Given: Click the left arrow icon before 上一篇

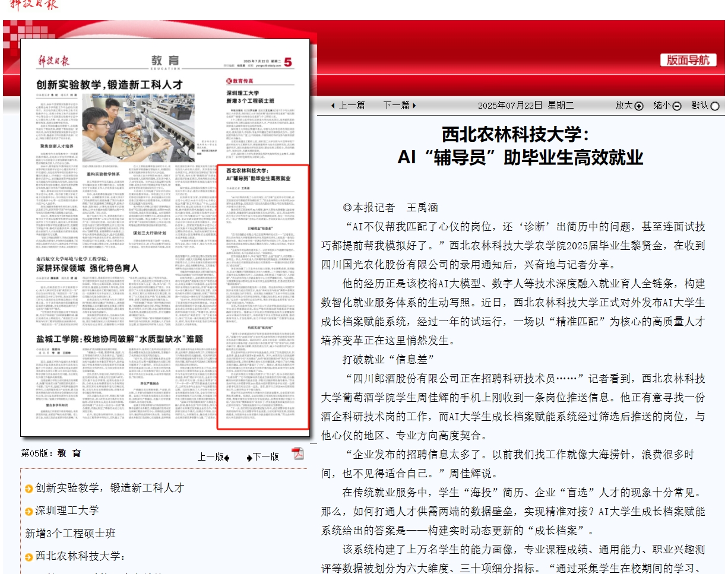Looking at the screenshot, I should tap(333, 106).
